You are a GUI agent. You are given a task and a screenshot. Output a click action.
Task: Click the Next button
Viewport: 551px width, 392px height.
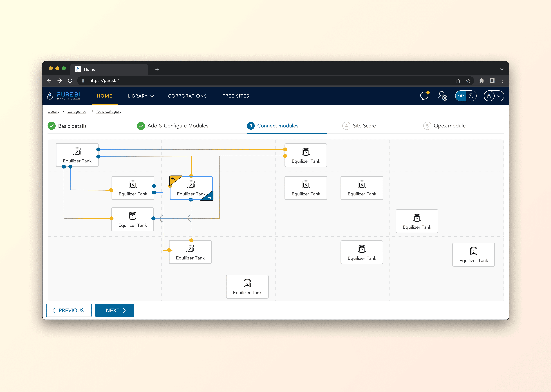115,310
